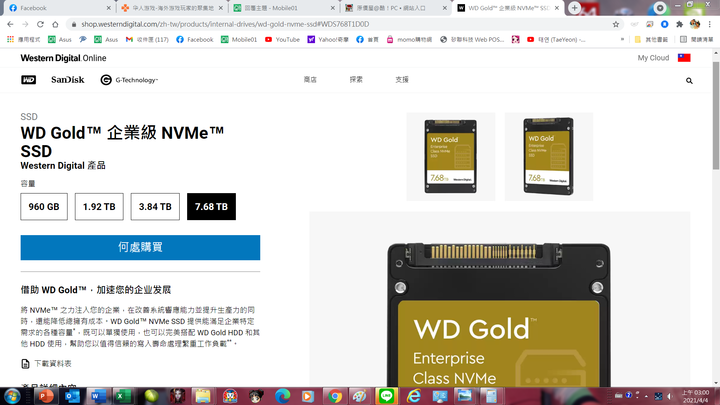Viewport: 720px width, 405px height.
Task: Open Outlook from the taskbar
Action: 72,396
